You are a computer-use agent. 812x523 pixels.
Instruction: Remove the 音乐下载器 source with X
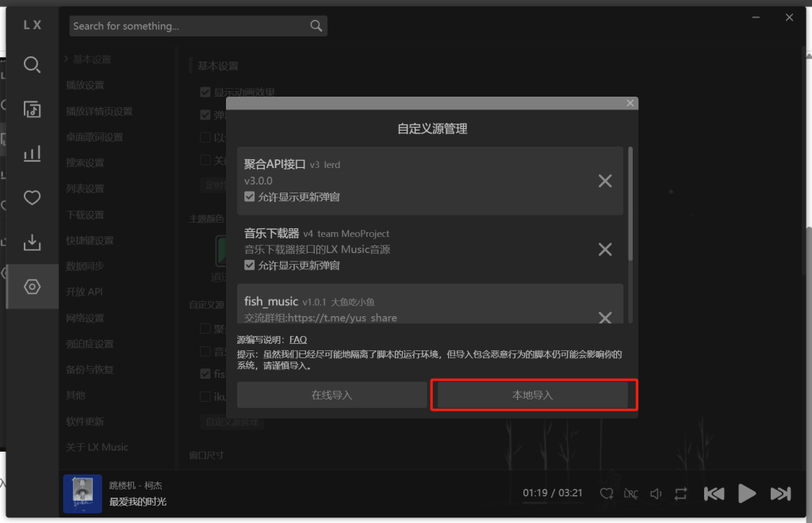[x=605, y=250]
